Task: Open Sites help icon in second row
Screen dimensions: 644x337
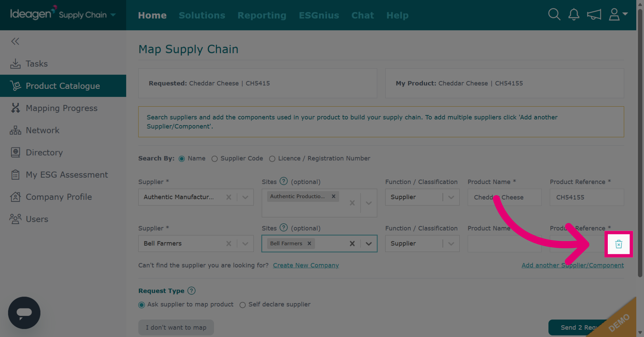Action: point(284,228)
